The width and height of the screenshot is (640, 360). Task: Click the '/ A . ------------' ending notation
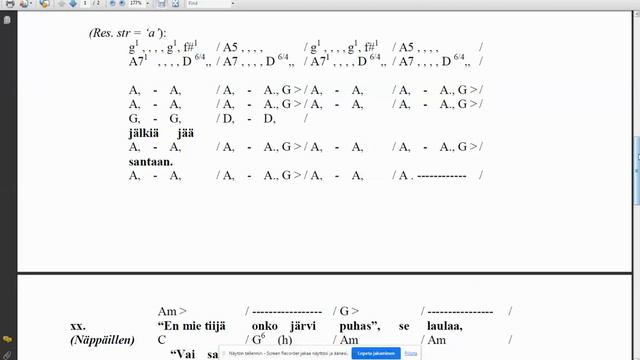pyautogui.click(x=429, y=176)
